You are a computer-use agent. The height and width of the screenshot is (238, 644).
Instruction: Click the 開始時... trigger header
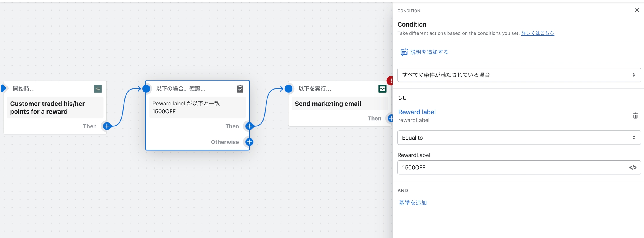pyautogui.click(x=24, y=89)
